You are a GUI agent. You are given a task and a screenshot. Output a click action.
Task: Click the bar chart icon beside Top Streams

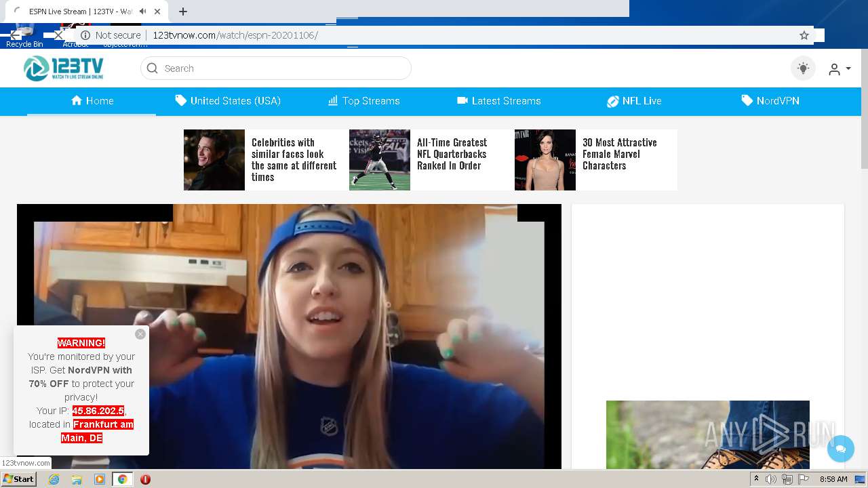(x=333, y=100)
